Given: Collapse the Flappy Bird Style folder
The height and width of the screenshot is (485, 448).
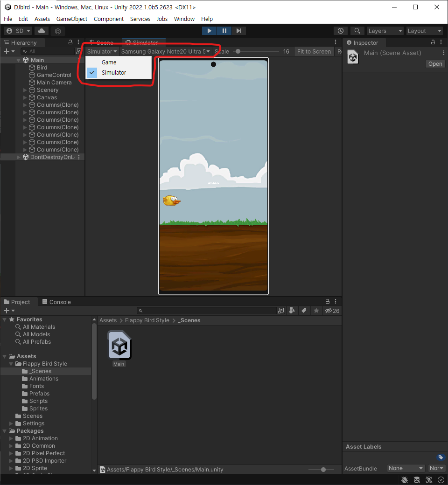Looking at the screenshot, I should (11, 364).
